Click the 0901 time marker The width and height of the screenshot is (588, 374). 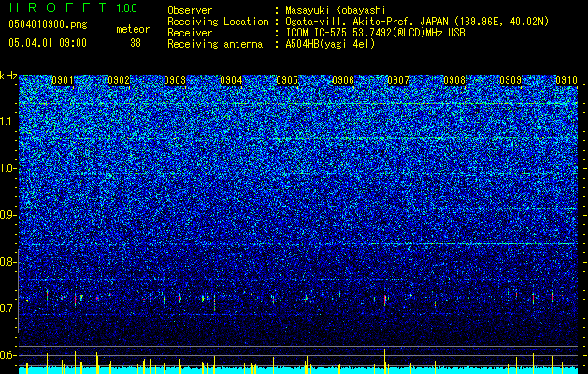click(x=63, y=80)
